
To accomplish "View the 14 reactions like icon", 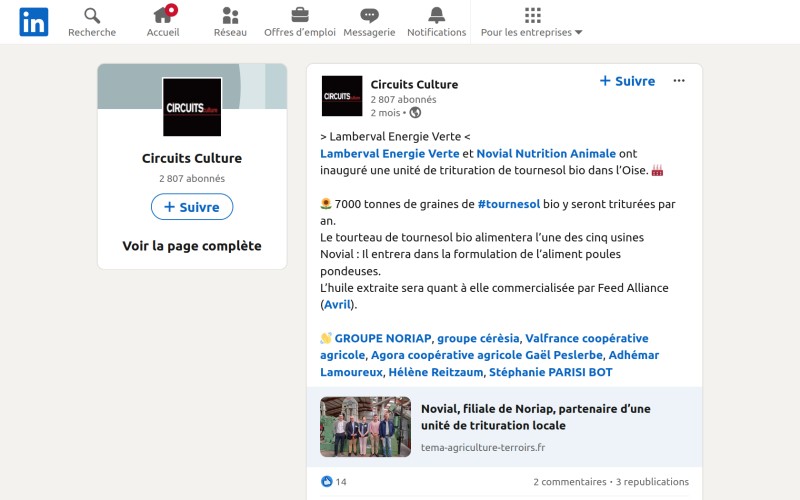I will 327,482.
